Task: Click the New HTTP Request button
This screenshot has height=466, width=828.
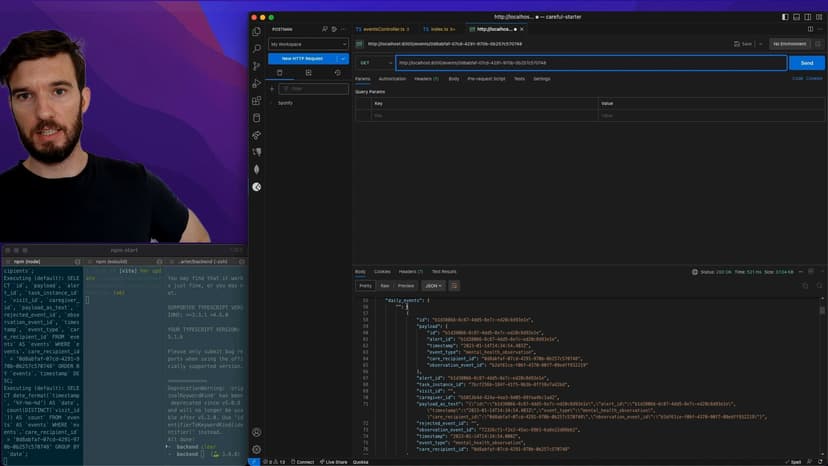Action: point(303,59)
